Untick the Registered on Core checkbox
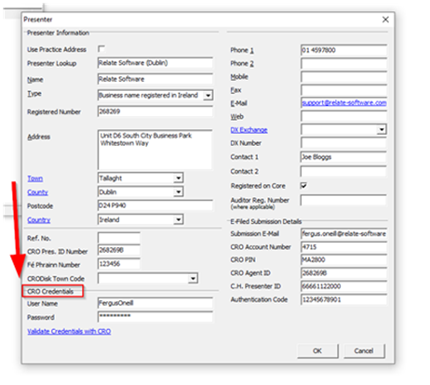 tap(303, 185)
